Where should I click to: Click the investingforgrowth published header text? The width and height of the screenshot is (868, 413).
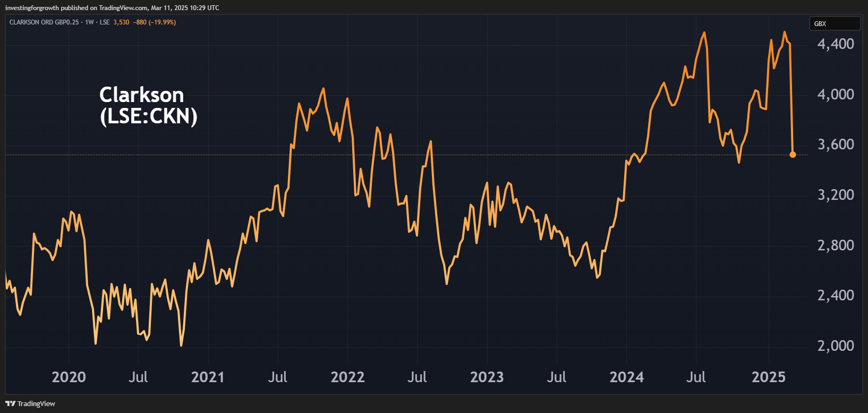point(112,8)
